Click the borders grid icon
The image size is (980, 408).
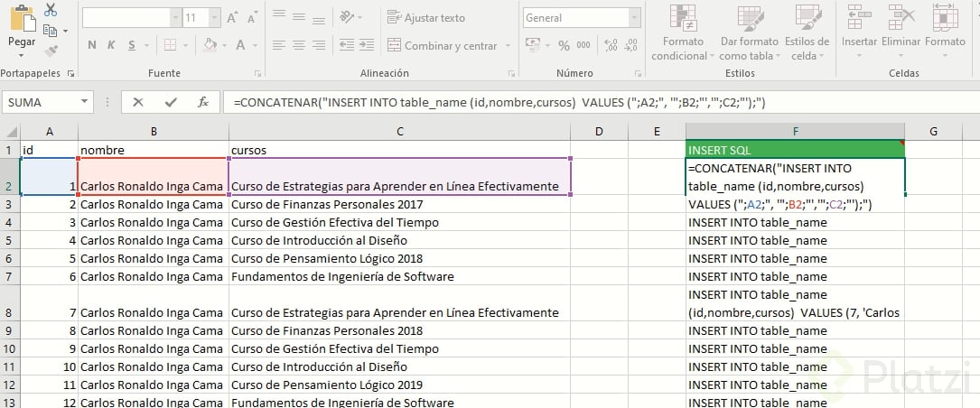(x=170, y=45)
